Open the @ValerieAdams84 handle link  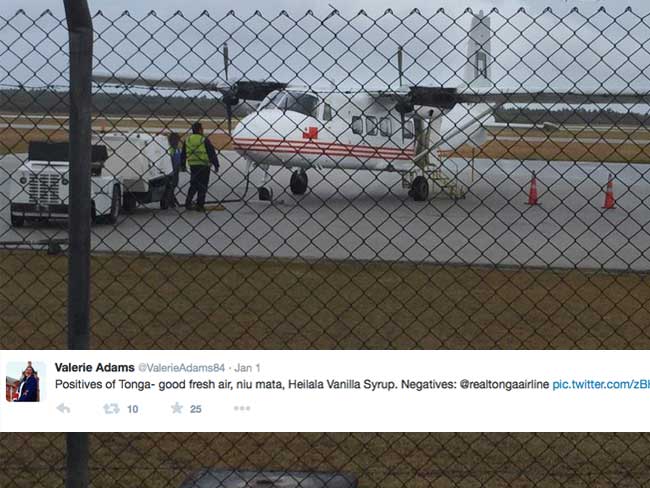[182, 368]
